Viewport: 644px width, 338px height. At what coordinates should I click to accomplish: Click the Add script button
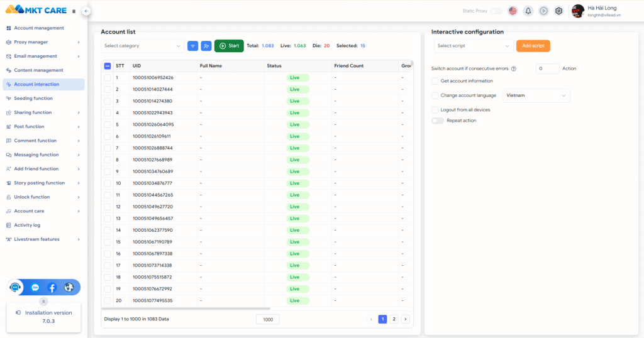[x=533, y=46]
